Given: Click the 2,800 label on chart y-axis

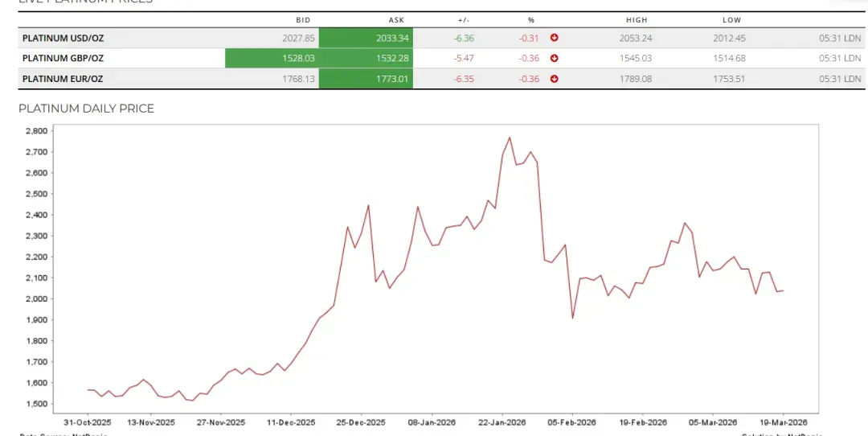Looking at the screenshot, I should click(x=36, y=131).
